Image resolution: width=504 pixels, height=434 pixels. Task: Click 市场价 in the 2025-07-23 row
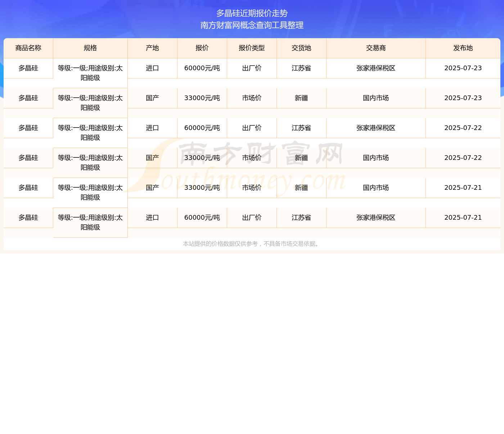coord(252,98)
